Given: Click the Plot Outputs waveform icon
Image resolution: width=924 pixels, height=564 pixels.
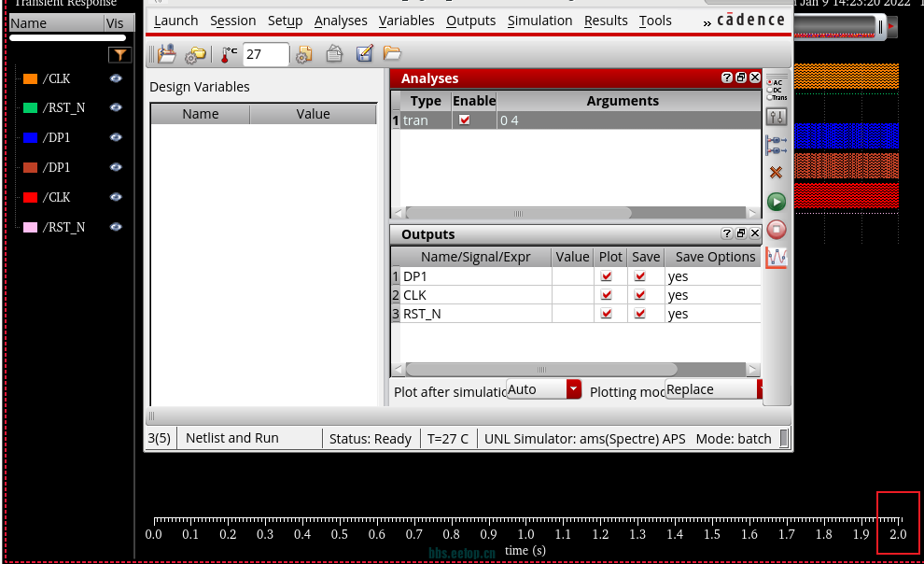Looking at the screenshot, I should click(776, 258).
